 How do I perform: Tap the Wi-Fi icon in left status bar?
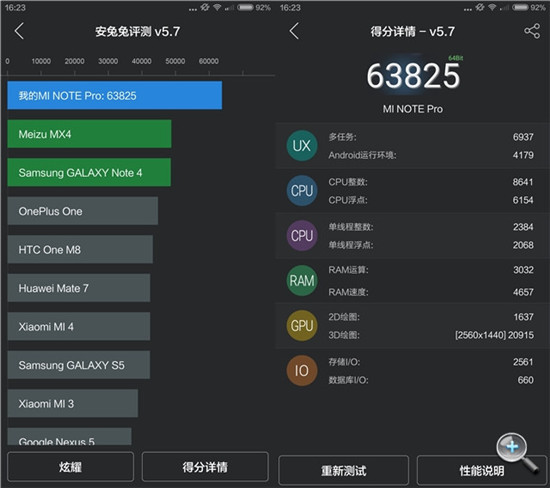click(x=217, y=7)
